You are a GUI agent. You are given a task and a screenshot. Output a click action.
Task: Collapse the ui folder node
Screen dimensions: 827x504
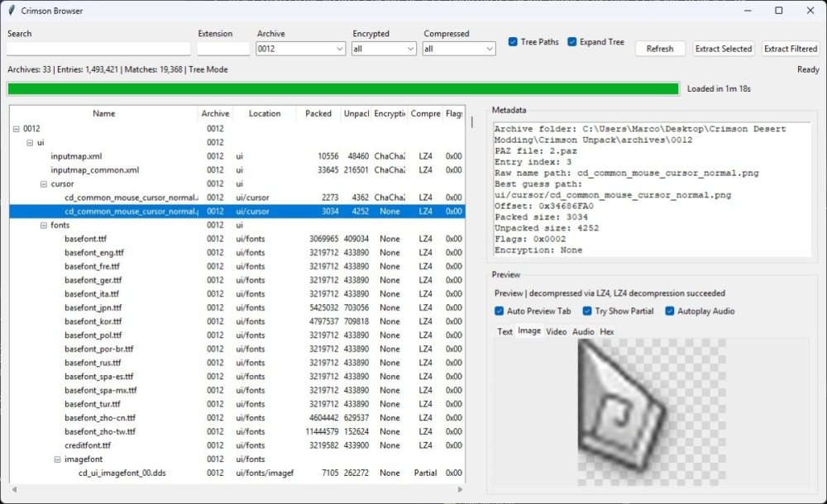point(30,142)
